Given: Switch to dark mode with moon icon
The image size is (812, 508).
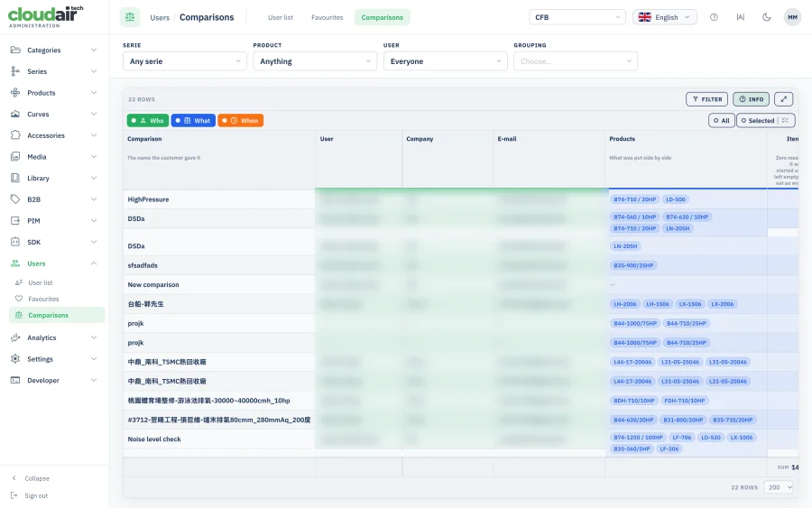Looking at the screenshot, I should (x=766, y=17).
